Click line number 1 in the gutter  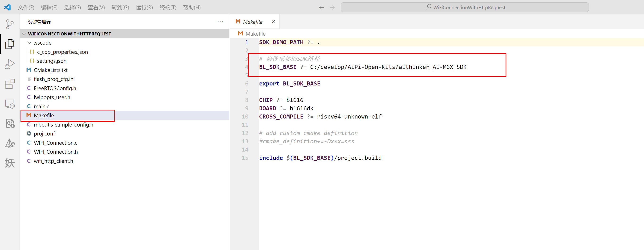point(246,42)
